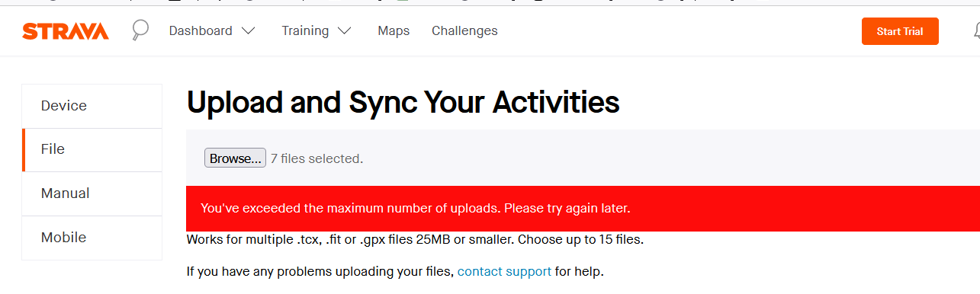Select the File upload tab
The image size is (980, 294).
coord(92,149)
